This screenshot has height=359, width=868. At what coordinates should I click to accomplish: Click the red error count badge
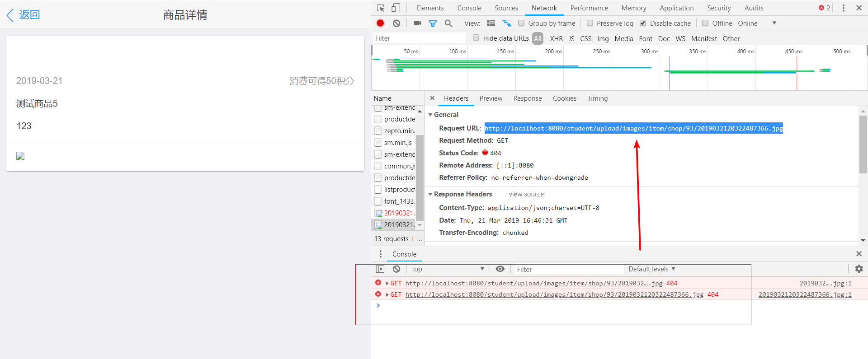pos(824,8)
